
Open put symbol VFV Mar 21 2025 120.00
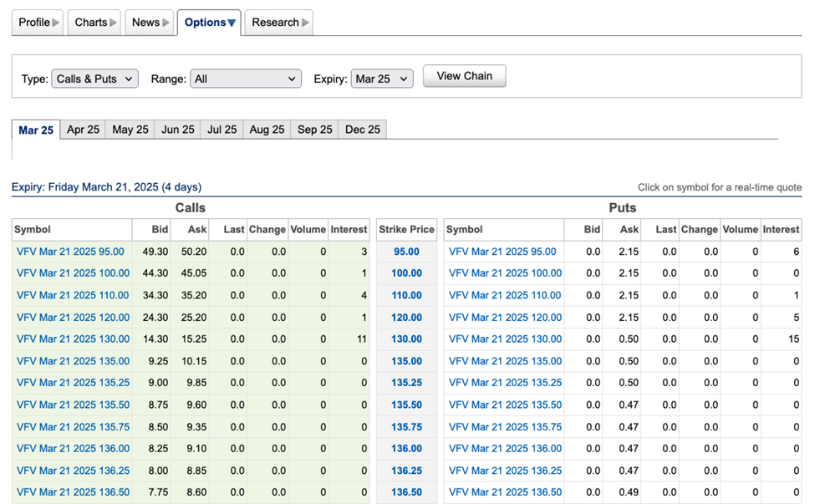[x=505, y=317]
